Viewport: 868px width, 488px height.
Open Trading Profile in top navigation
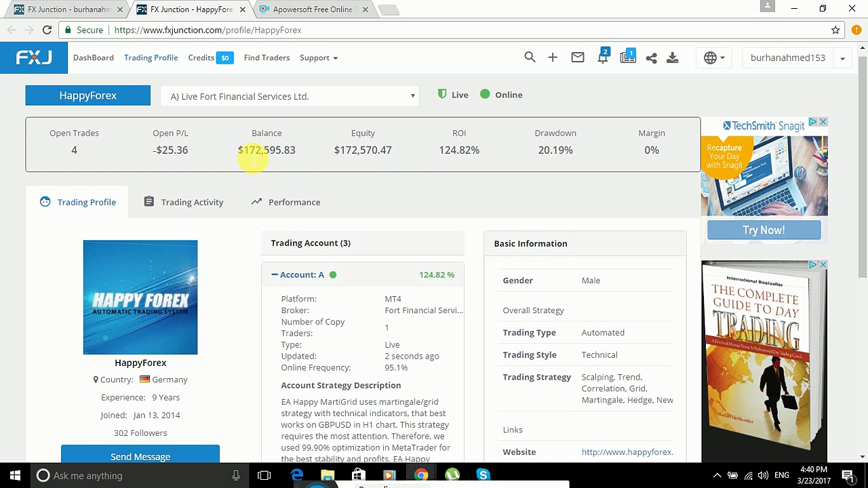click(151, 58)
